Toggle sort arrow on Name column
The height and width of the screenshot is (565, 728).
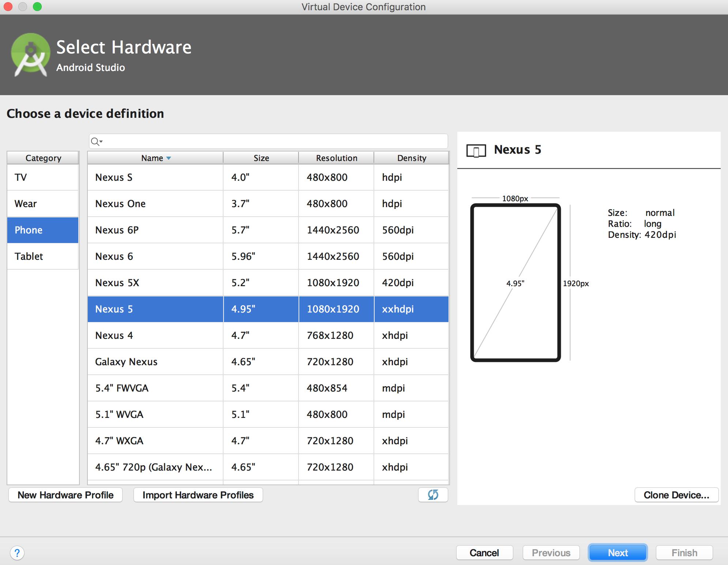coord(169,158)
